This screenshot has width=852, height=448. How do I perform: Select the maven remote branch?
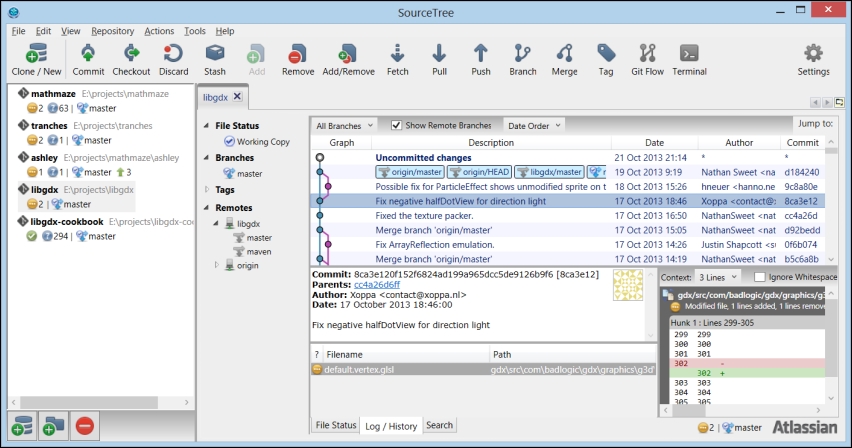pyautogui.click(x=253, y=252)
